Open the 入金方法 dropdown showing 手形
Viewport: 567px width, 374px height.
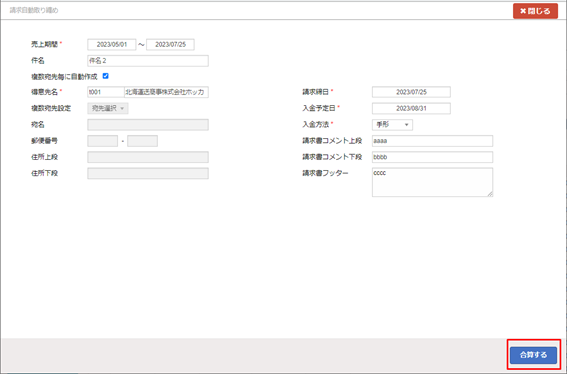tap(392, 125)
